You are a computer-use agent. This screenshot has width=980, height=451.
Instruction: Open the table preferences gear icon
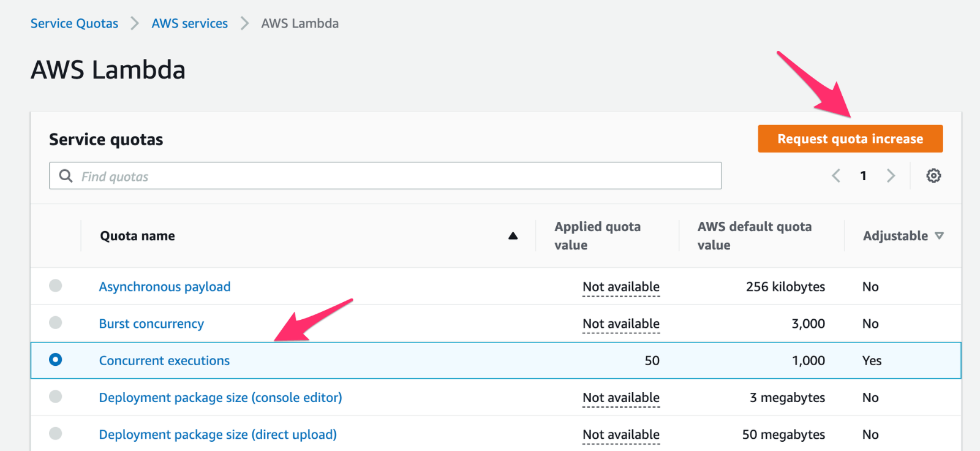click(x=933, y=176)
